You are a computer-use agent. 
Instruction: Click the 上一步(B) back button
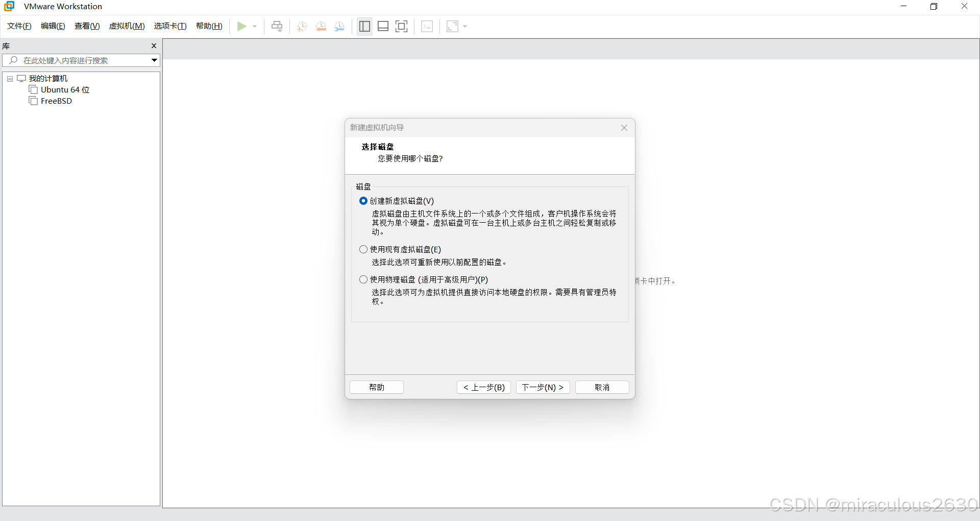pos(484,387)
